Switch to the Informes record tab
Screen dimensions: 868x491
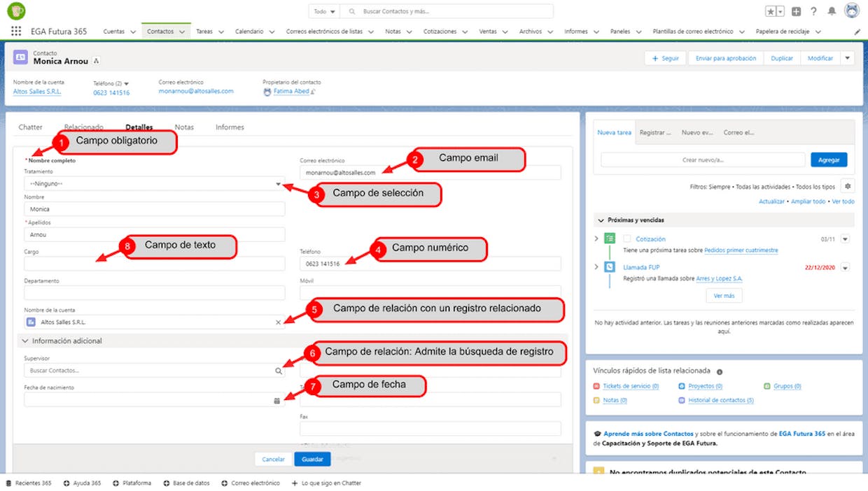[x=230, y=127]
